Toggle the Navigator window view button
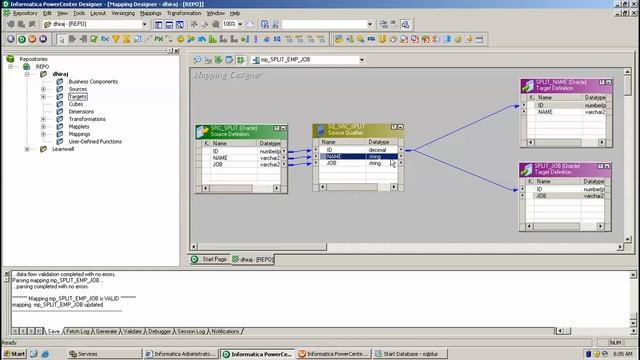 click(x=158, y=24)
